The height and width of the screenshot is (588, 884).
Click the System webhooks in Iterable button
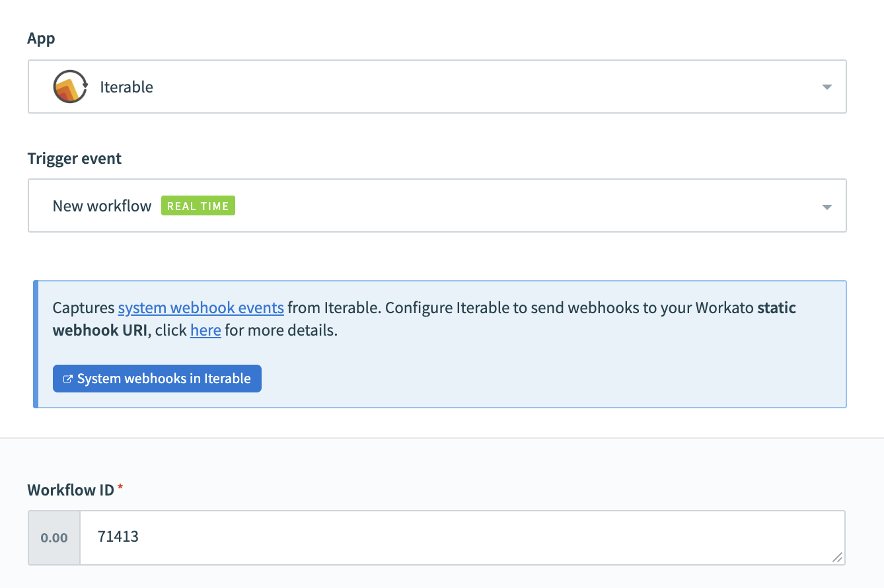tap(157, 378)
